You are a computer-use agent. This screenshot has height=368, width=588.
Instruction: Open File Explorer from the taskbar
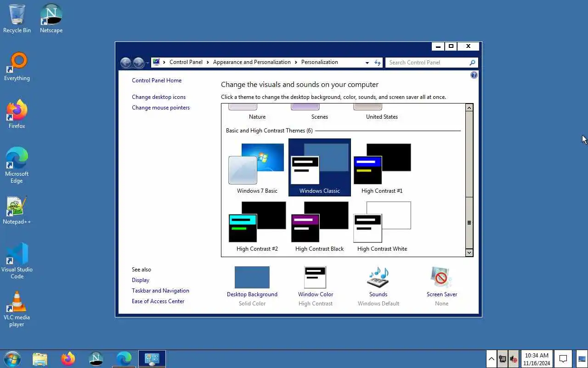point(40,359)
